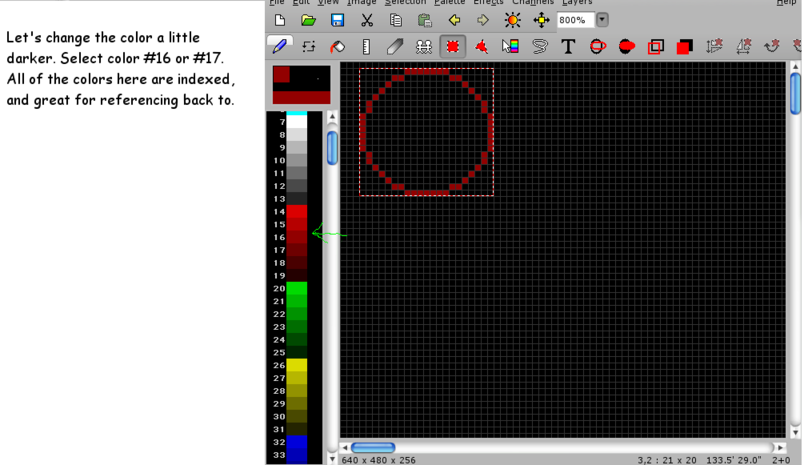This screenshot has width=804, height=465.
Task: Open the Effects menu
Action: (488, 3)
